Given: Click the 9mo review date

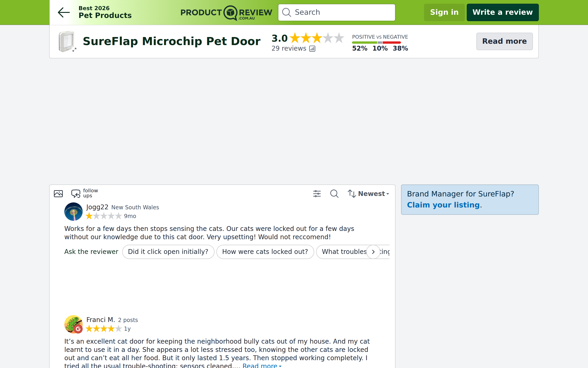Looking at the screenshot, I should (130, 216).
